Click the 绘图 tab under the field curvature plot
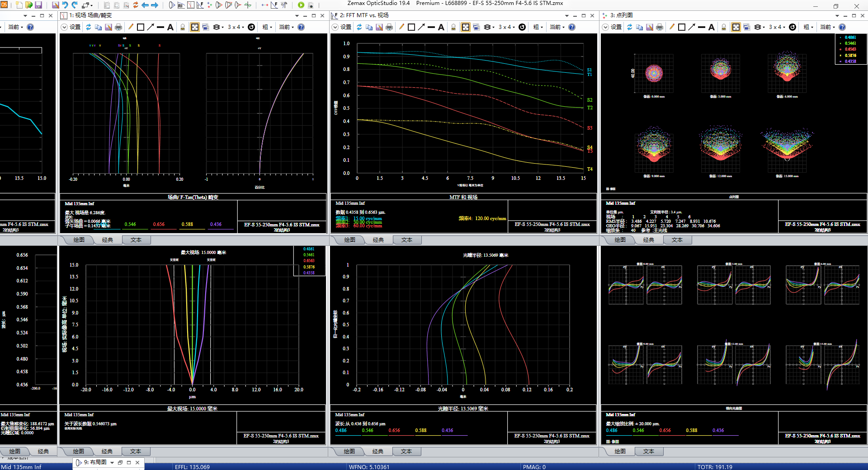This screenshot has width=868, height=470. coord(79,240)
